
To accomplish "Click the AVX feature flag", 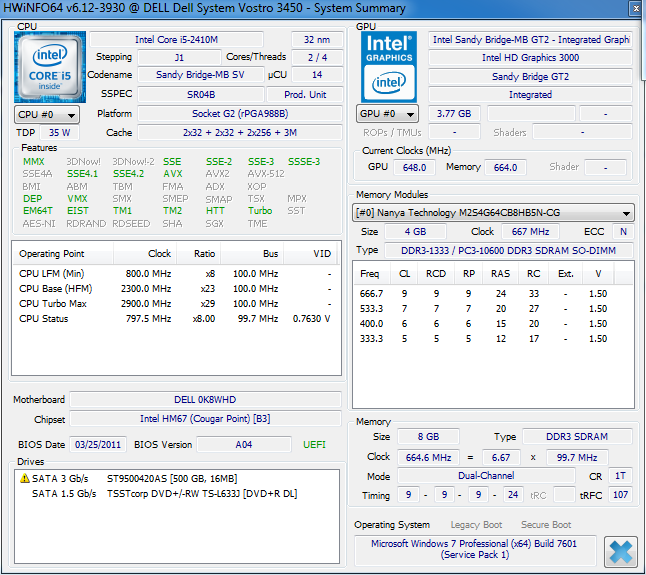I will (173, 174).
